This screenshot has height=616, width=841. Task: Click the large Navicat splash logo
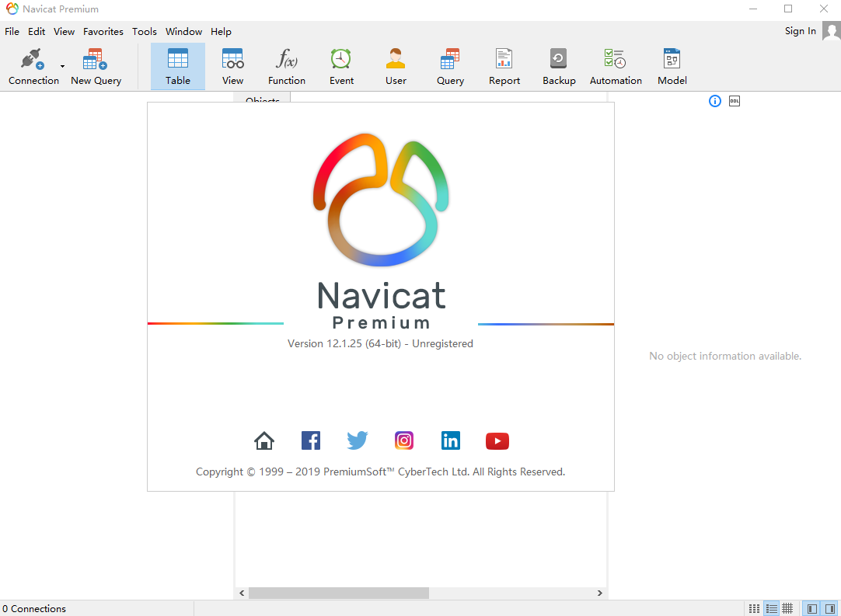tap(381, 200)
